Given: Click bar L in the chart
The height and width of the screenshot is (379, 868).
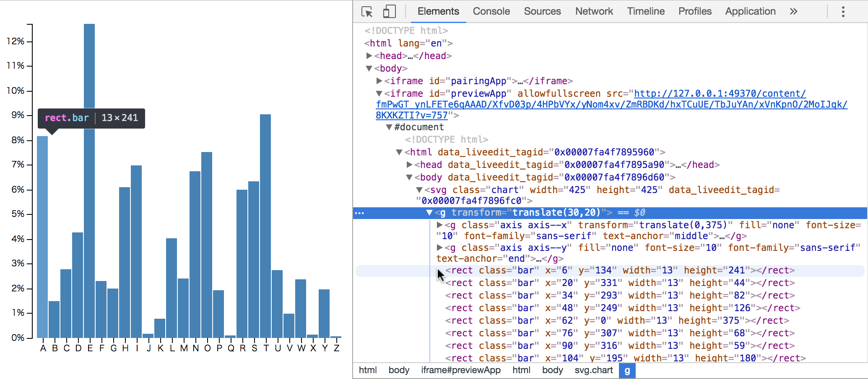Looking at the screenshot, I should tap(172, 288).
